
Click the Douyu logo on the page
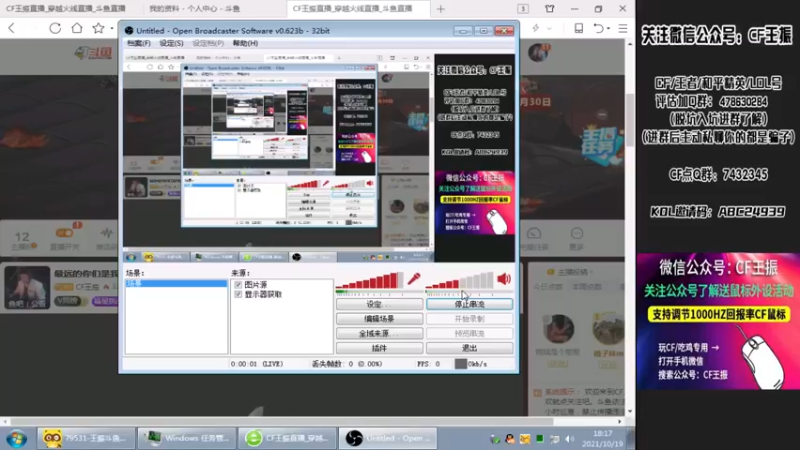93,53
